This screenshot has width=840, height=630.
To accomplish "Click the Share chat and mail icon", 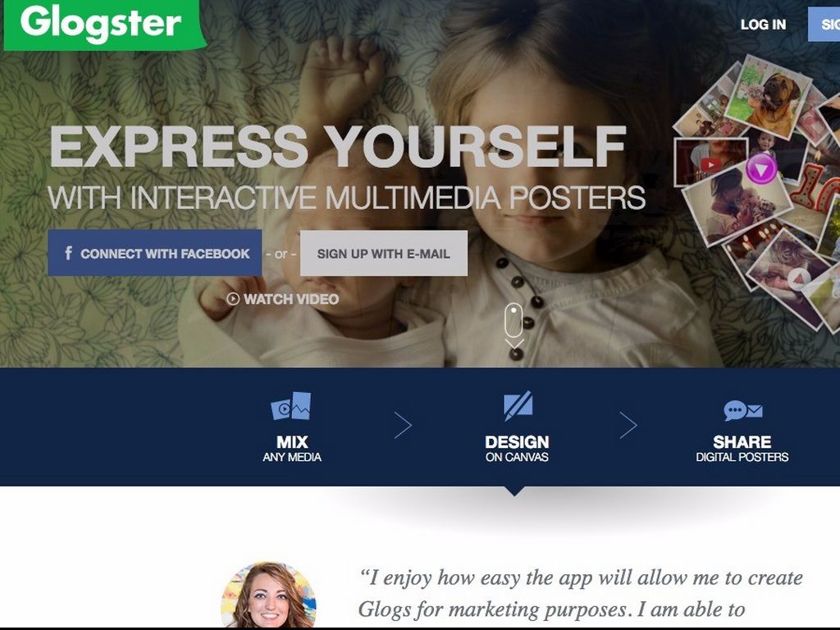I will tap(743, 410).
